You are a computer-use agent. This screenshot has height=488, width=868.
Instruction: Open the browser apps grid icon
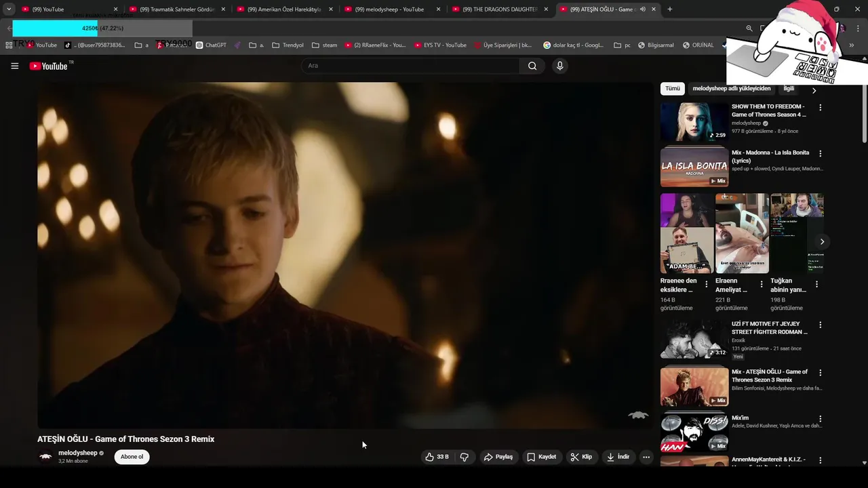coord(9,45)
